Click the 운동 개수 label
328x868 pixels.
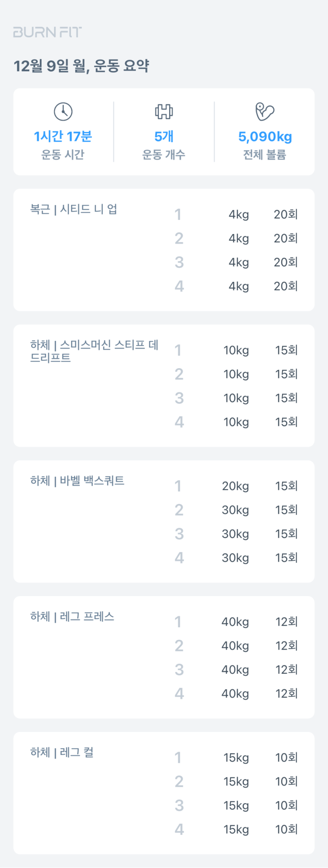tap(164, 155)
